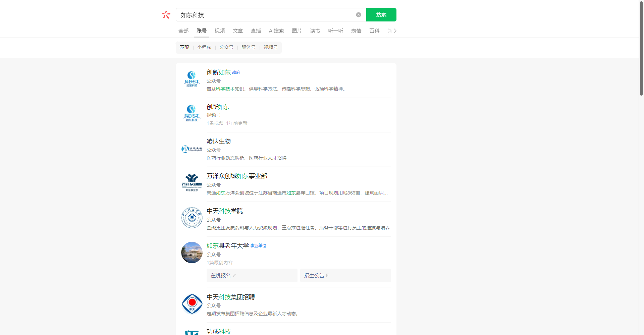Click 1条视频 1年前更新 text

tap(227, 123)
